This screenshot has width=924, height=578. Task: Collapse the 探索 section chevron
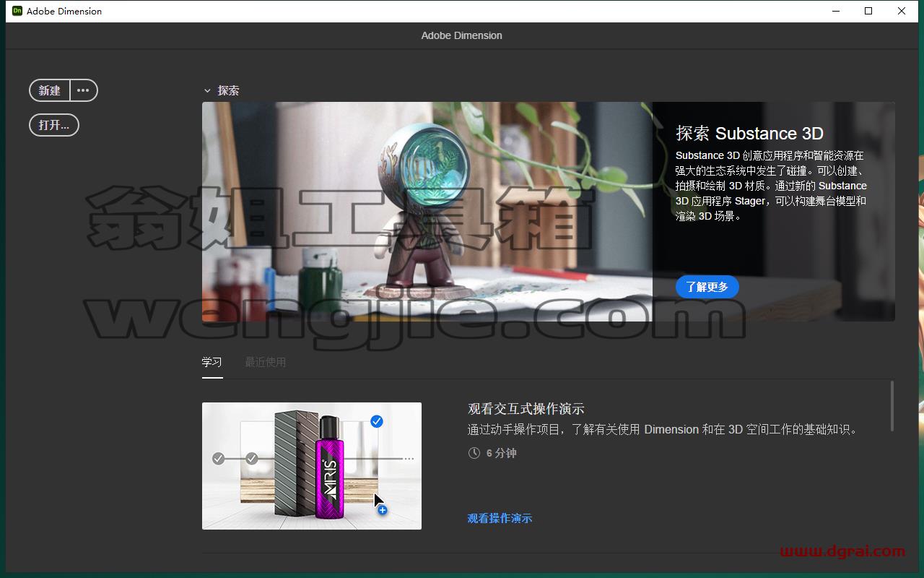pos(207,91)
